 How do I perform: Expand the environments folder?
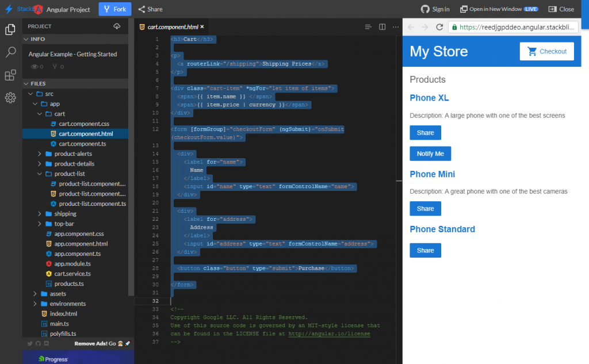[35, 304]
